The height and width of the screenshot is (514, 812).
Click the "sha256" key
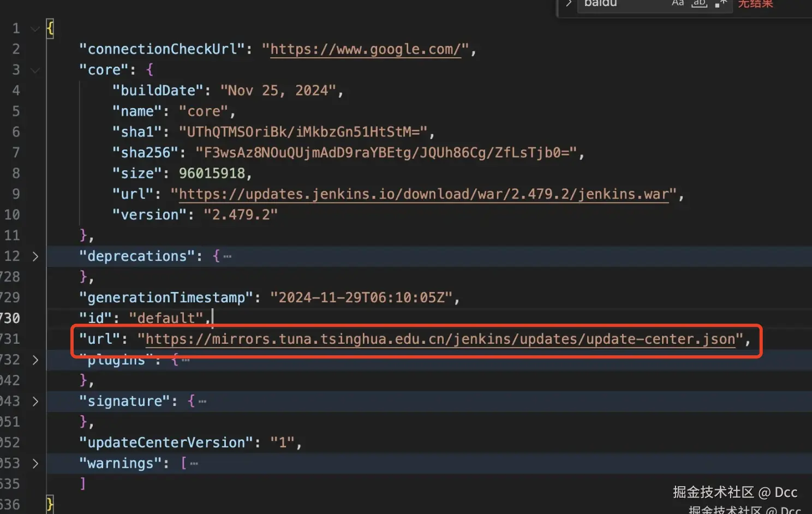pos(145,153)
